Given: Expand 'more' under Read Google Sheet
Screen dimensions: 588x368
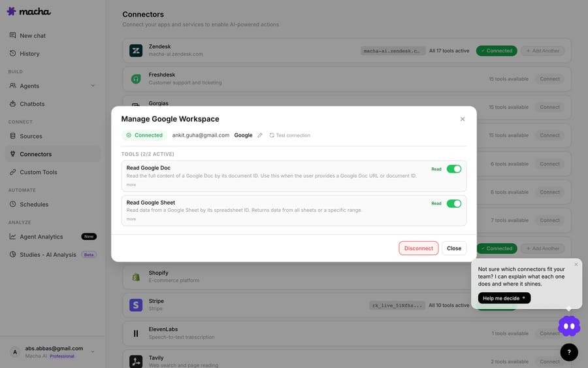Looking at the screenshot, I should (131, 219).
